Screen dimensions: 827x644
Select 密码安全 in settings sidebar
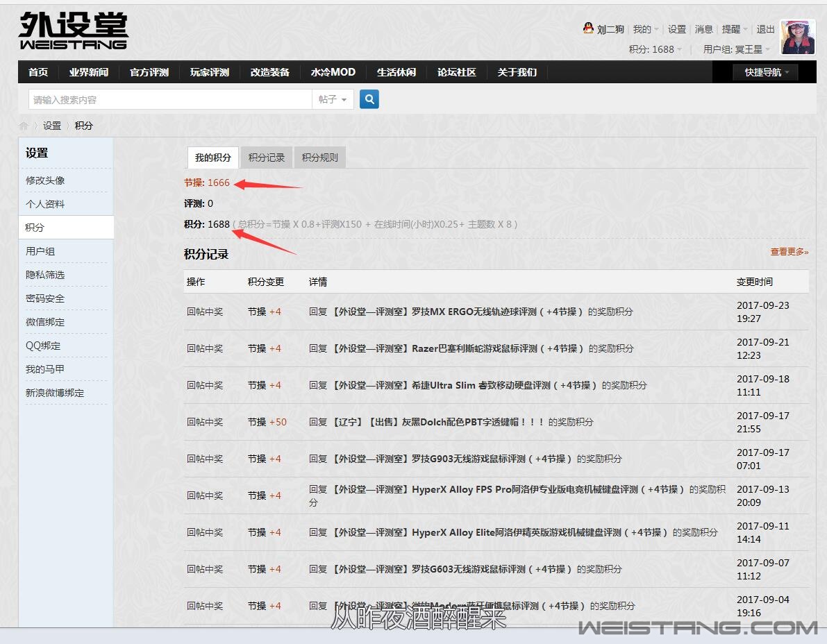coord(45,298)
